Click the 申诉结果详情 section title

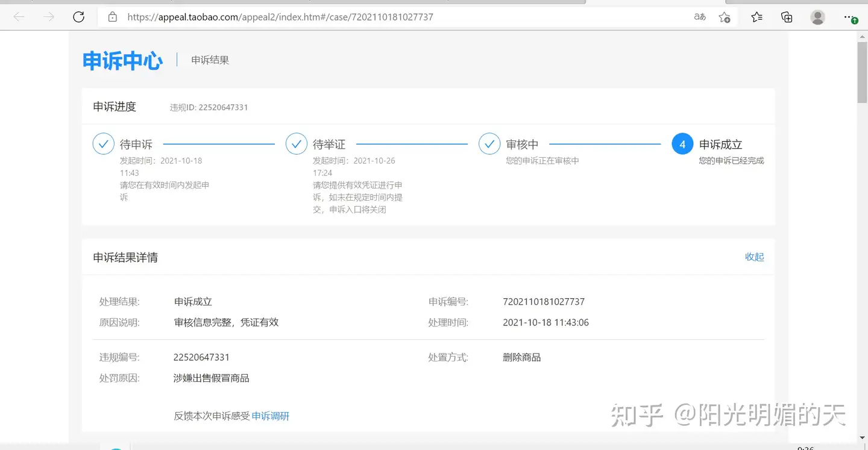click(x=125, y=257)
